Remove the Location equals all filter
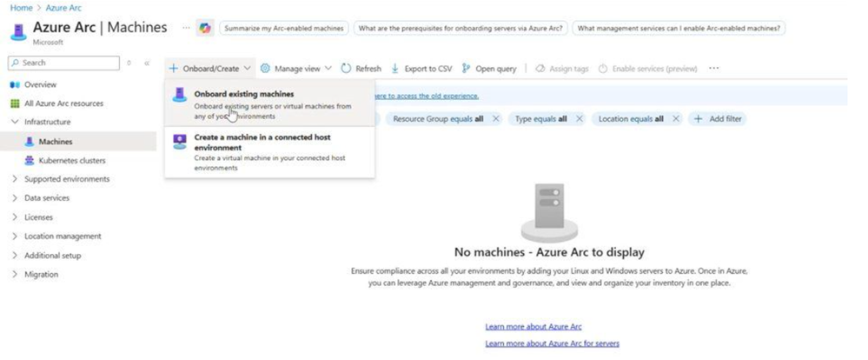The height and width of the screenshot is (360, 868). coord(675,118)
